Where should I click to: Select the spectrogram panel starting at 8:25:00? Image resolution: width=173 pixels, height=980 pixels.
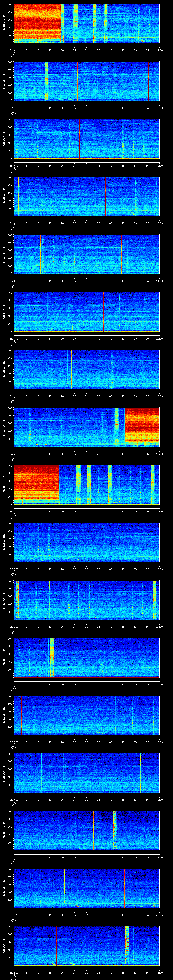[x=86, y=542]
